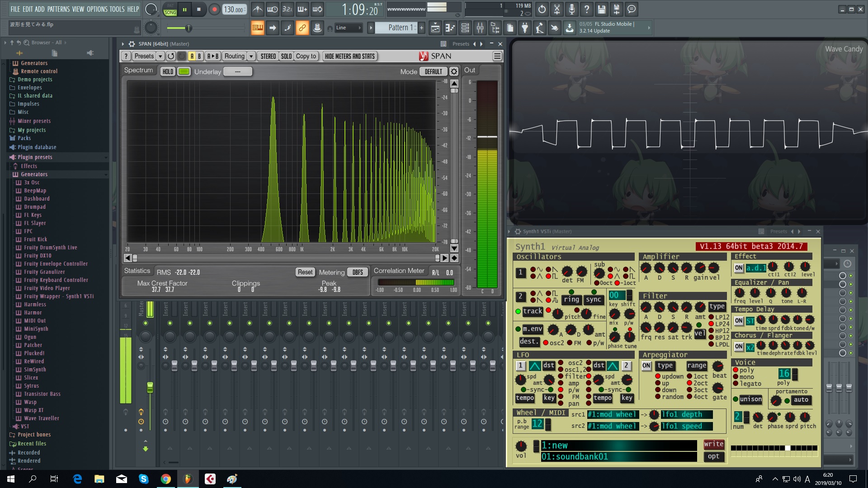
Task: Open the Fruity DX10 generator preset
Action: click(38, 256)
